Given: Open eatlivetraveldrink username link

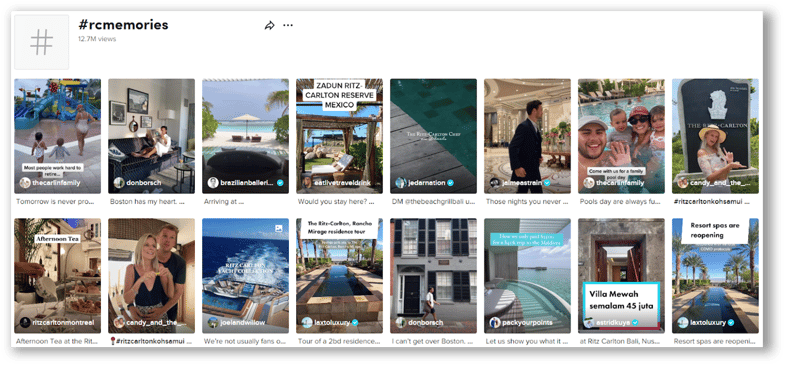Looking at the screenshot, I should click(342, 183).
